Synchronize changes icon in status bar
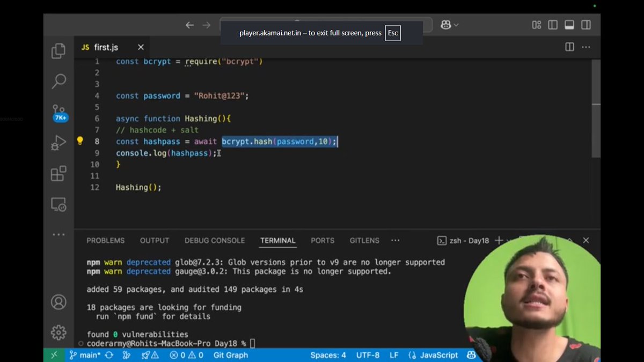Screen dimensions: 644x362 click(109, 355)
